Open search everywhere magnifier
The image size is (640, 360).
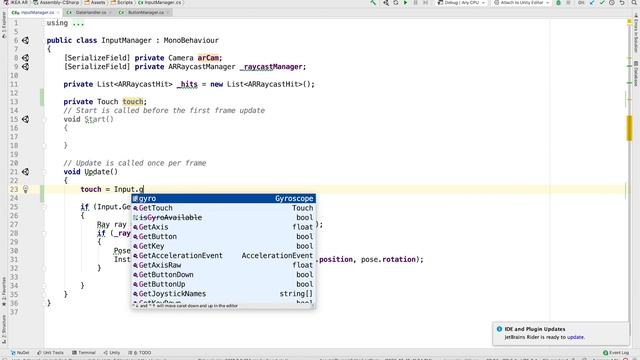point(634,2)
